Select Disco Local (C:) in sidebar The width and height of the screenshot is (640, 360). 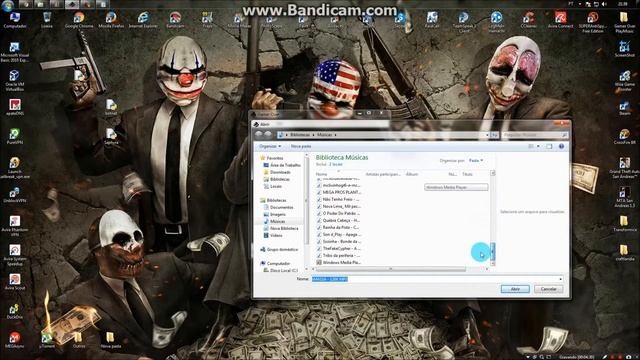[x=280, y=270]
